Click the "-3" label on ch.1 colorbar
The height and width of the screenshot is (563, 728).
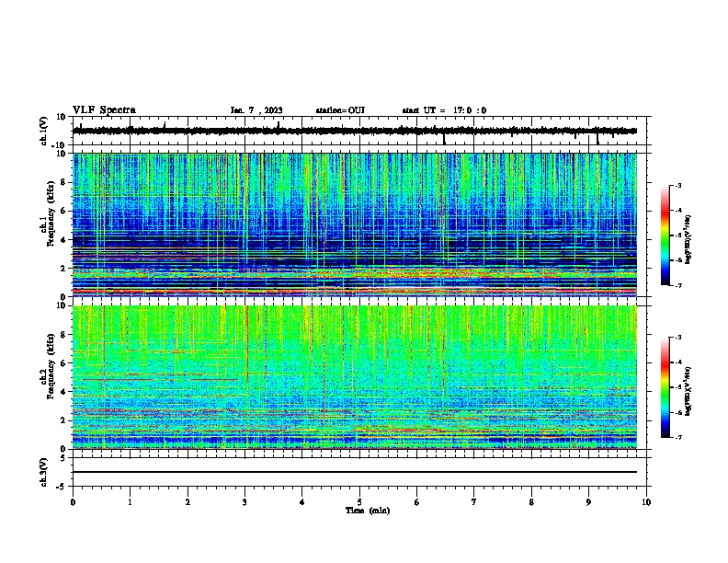click(x=678, y=185)
